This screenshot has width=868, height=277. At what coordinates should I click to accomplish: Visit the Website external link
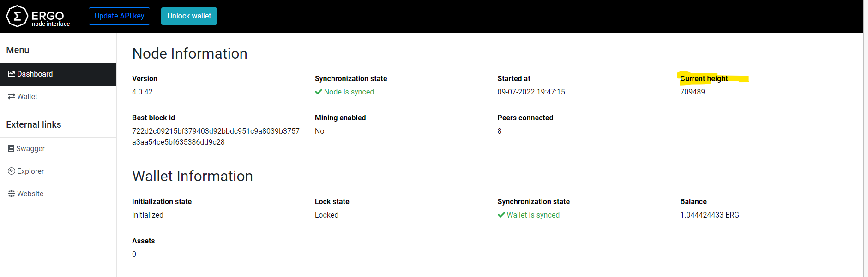[30, 194]
